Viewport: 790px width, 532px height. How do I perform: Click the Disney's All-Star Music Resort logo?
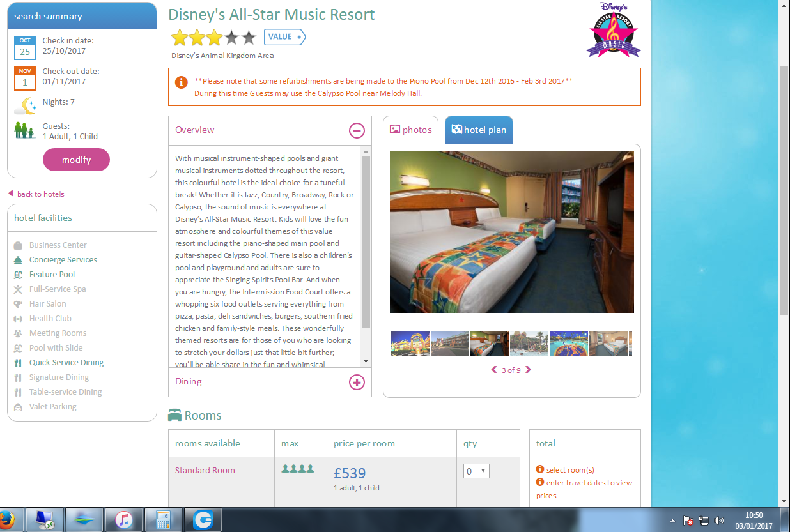[x=613, y=30]
